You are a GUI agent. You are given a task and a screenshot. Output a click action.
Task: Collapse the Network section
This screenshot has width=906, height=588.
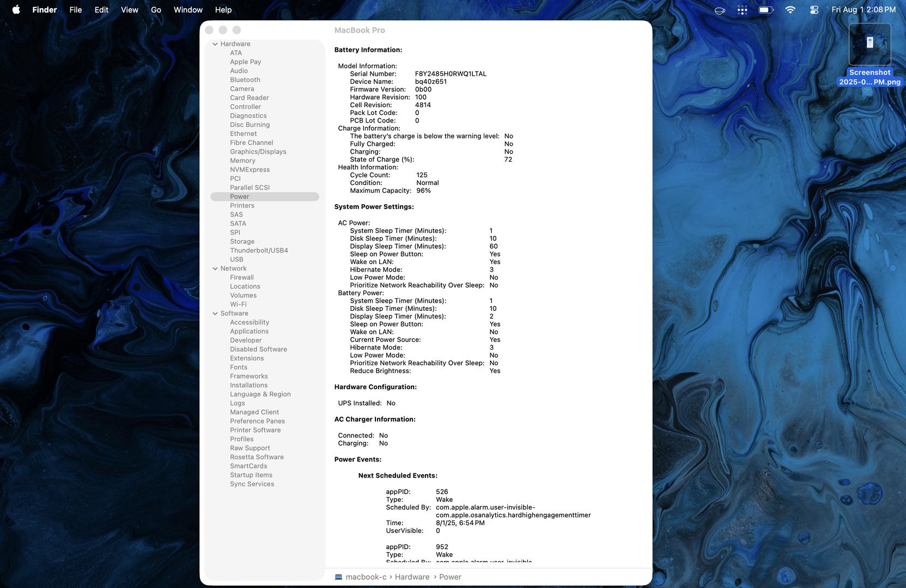pos(215,268)
